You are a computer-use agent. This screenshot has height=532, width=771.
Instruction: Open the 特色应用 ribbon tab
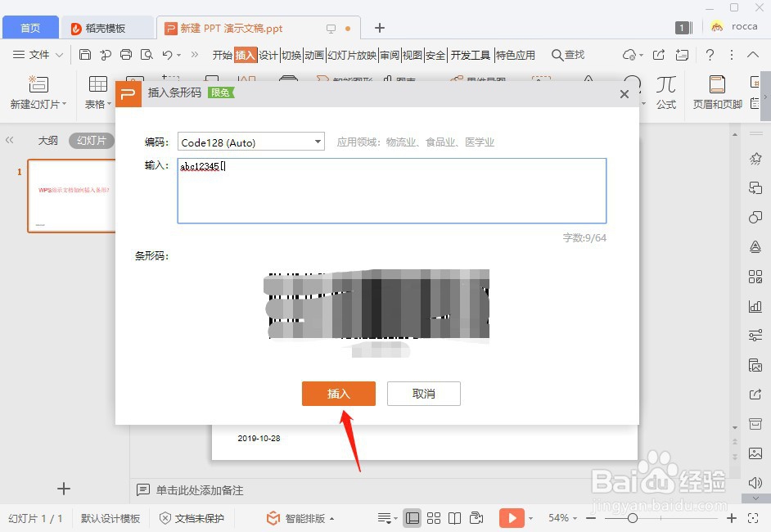coord(516,55)
